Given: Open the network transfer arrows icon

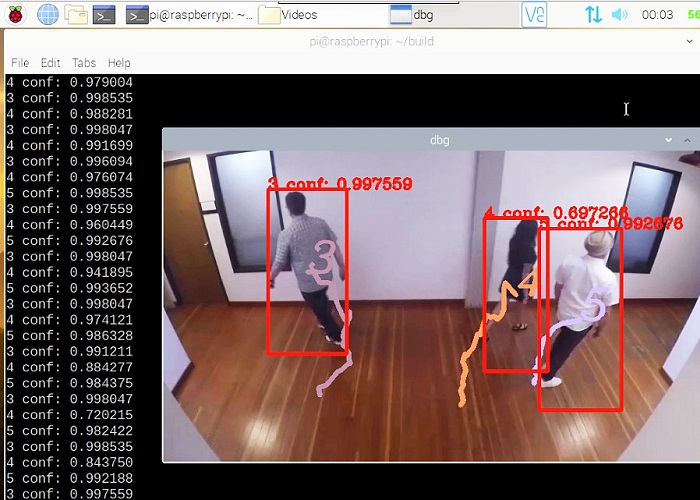Looking at the screenshot, I should pyautogui.click(x=593, y=14).
